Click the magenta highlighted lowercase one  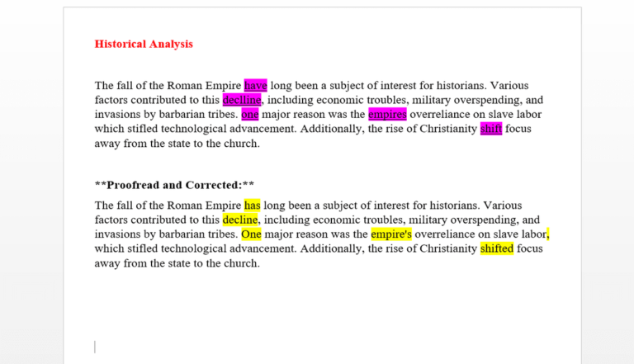click(250, 114)
